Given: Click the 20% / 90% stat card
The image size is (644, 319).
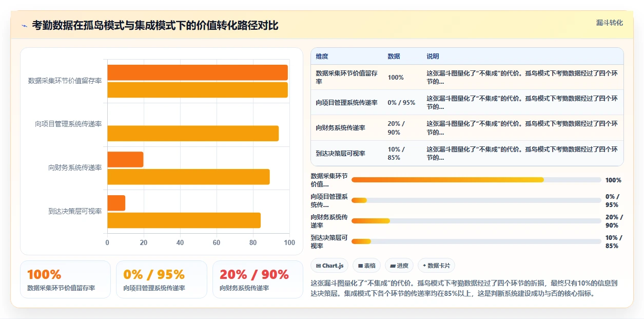Looking at the screenshot, I should tap(258, 279).
